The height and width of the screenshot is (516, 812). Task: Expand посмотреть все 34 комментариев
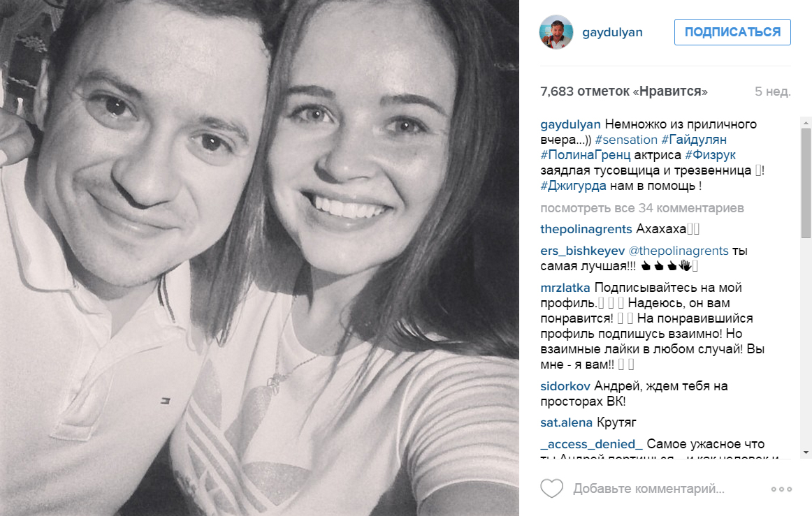642,208
